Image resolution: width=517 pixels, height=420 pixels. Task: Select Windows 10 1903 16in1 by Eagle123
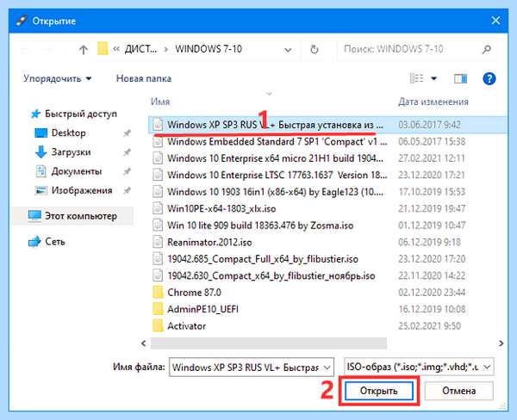click(x=275, y=192)
